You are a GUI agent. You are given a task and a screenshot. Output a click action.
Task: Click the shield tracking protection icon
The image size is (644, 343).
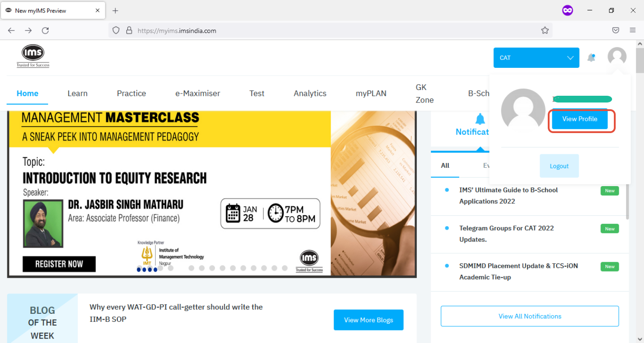[x=116, y=31]
